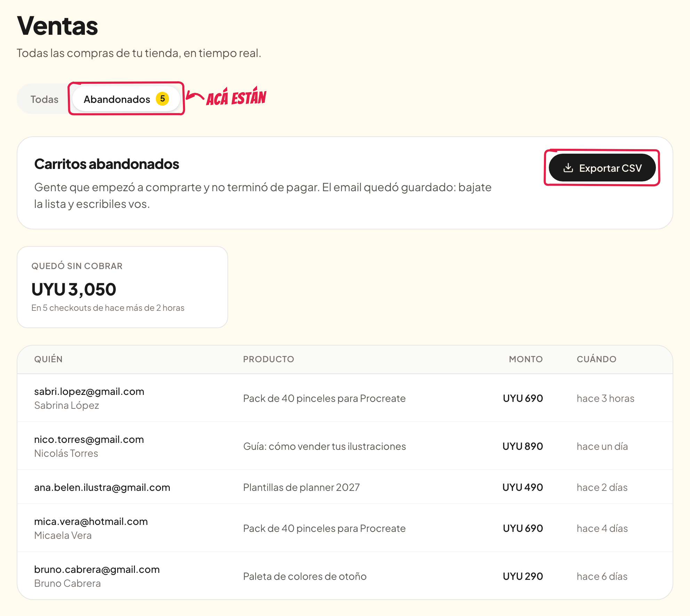Click product Guía: cómo vender tus ilustraciones
690x616 pixels.
pyautogui.click(x=324, y=446)
